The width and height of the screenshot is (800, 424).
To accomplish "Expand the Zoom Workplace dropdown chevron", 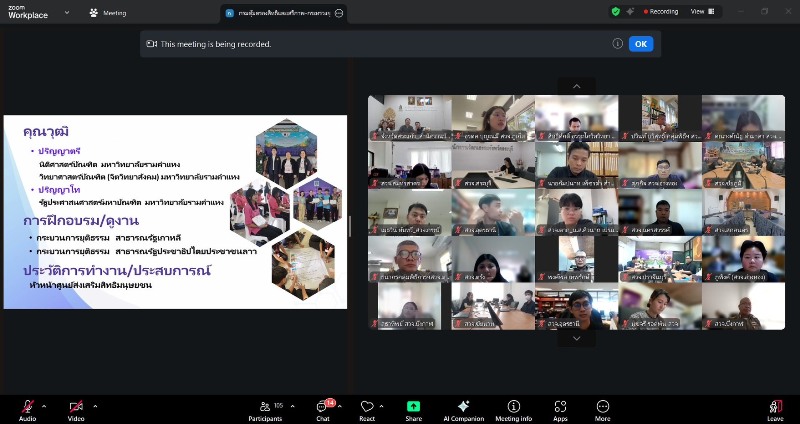I will pos(66,13).
